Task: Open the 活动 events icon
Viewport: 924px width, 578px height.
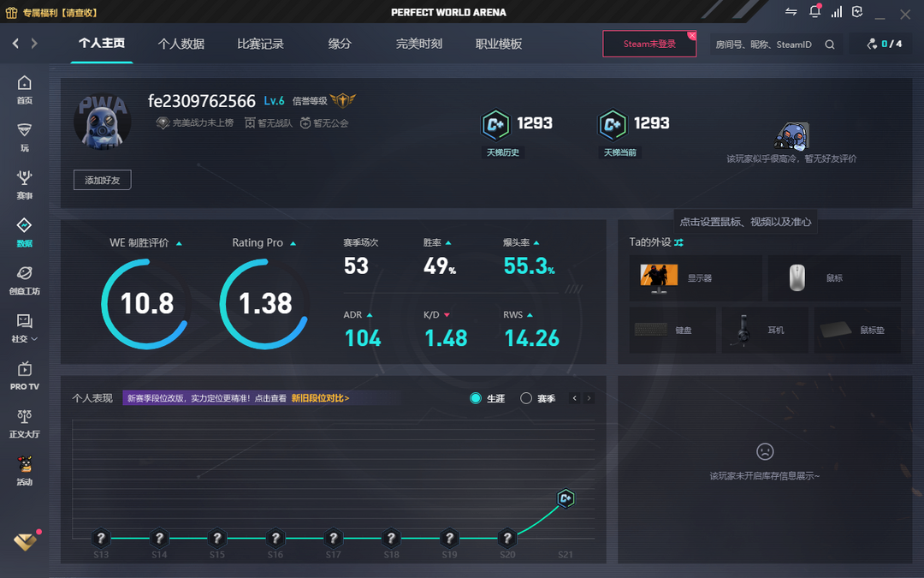Action: (x=24, y=469)
